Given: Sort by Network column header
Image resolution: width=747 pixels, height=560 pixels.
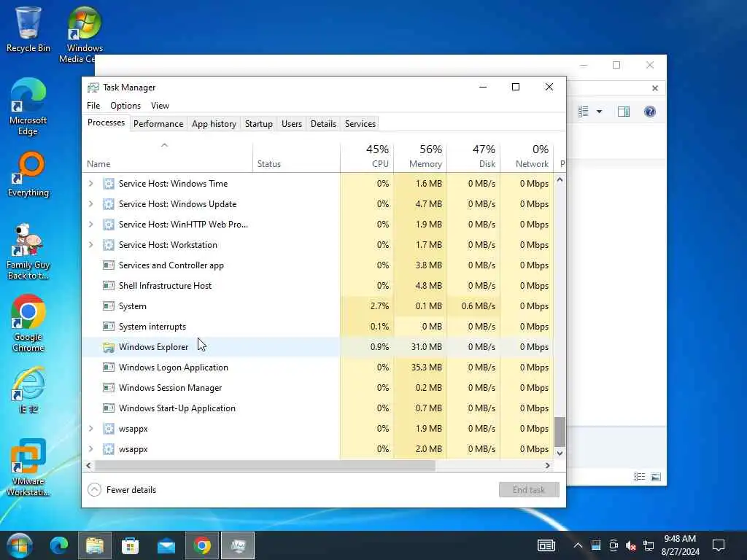Looking at the screenshot, I should (527, 157).
